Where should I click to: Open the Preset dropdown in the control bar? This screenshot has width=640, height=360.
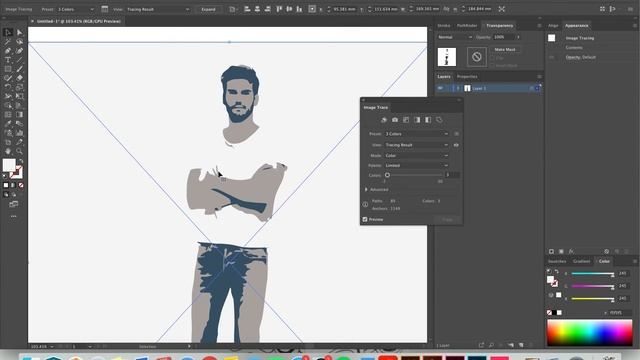tap(76, 9)
